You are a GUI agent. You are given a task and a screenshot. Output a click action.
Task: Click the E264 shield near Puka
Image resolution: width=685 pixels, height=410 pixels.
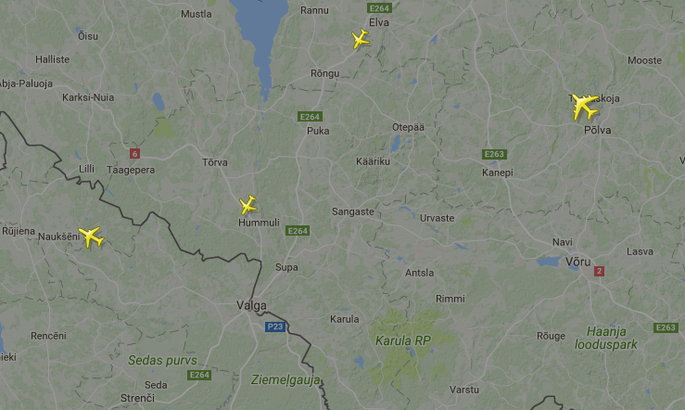tap(310, 117)
